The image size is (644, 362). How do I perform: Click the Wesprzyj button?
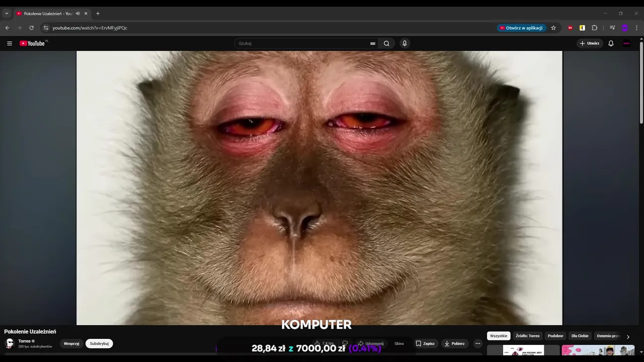click(71, 343)
